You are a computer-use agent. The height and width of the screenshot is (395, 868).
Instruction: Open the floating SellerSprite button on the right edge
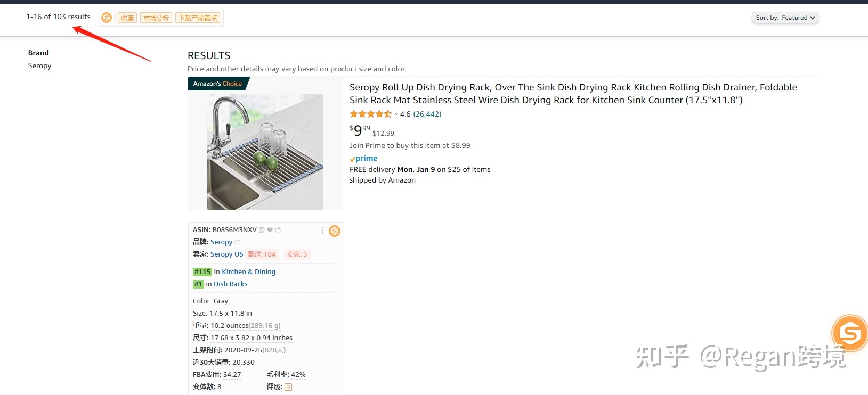click(x=850, y=333)
